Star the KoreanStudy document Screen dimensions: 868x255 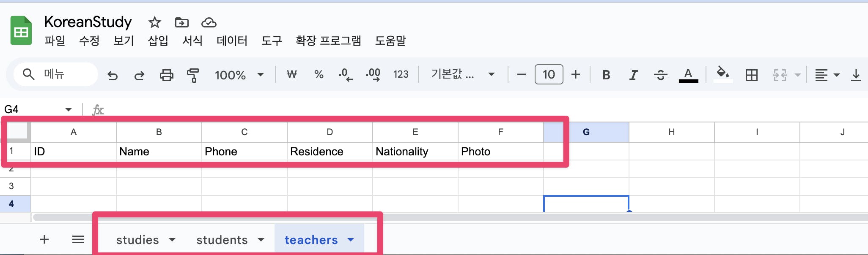(x=154, y=22)
